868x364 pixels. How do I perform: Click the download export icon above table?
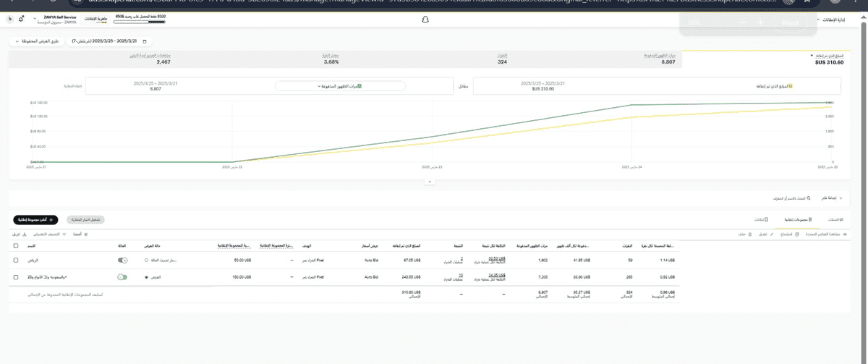tap(25, 234)
